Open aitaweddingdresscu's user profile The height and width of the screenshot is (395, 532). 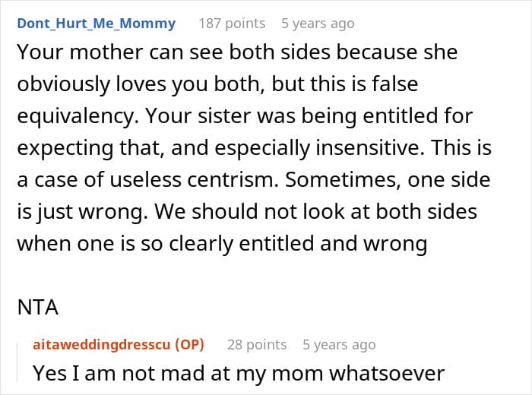point(102,344)
